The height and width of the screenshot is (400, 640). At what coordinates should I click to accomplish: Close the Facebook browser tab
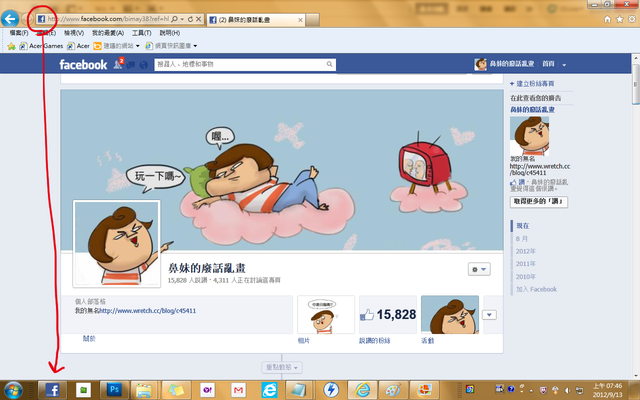[x=300, y=20]
